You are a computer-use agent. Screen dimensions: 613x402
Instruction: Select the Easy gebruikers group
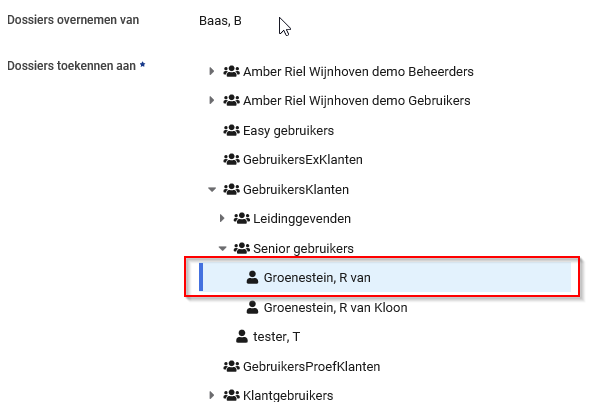(288, 130)
